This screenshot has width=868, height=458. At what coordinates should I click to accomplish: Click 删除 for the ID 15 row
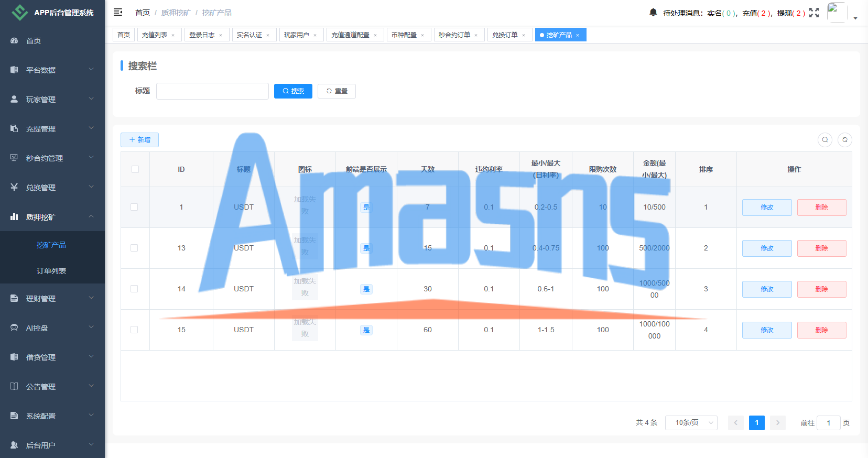click(x=822, y=330)
